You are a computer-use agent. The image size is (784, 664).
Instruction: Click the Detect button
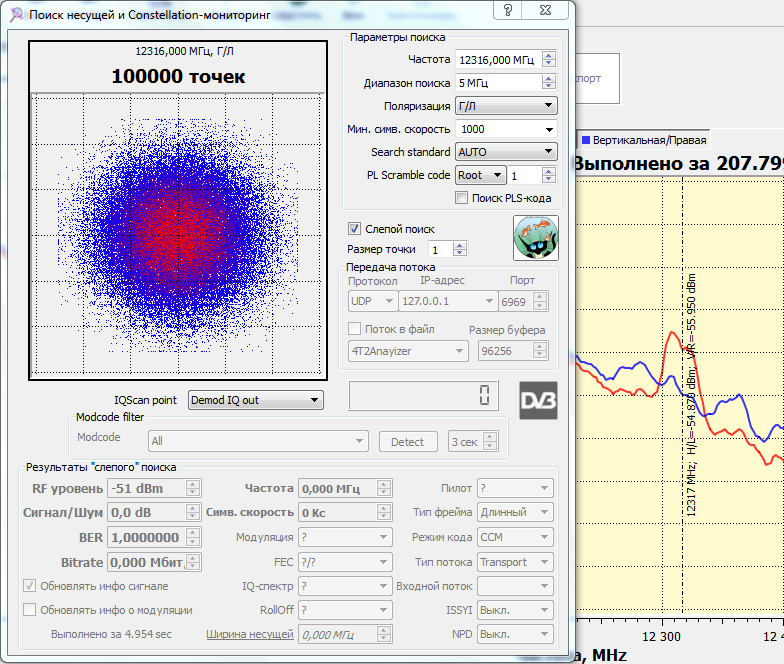click(408, 442)
